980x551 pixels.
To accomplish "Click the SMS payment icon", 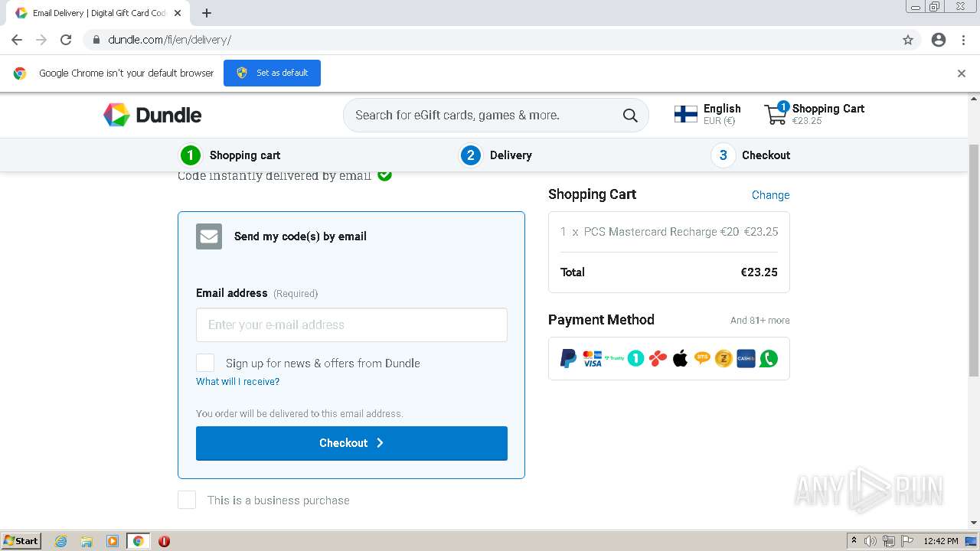I will pyautogui.click(x=702, y=357).
